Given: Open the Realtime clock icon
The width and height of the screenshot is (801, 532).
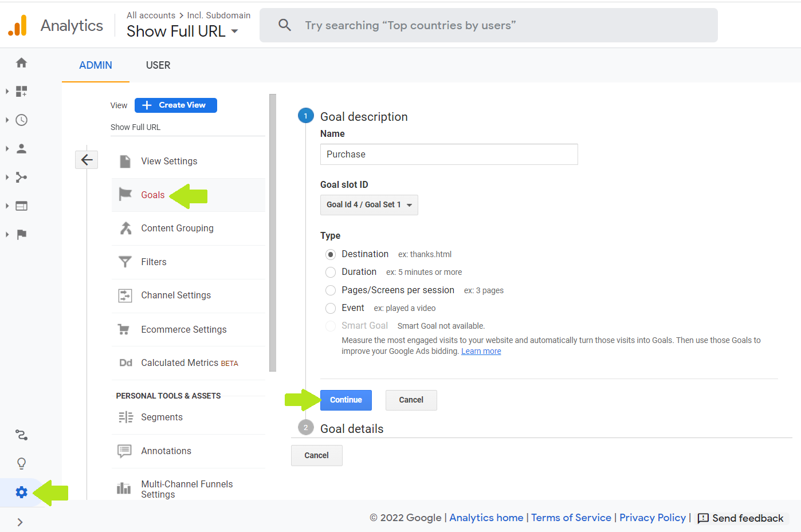Looking at the screenshot, I should 21,120.
